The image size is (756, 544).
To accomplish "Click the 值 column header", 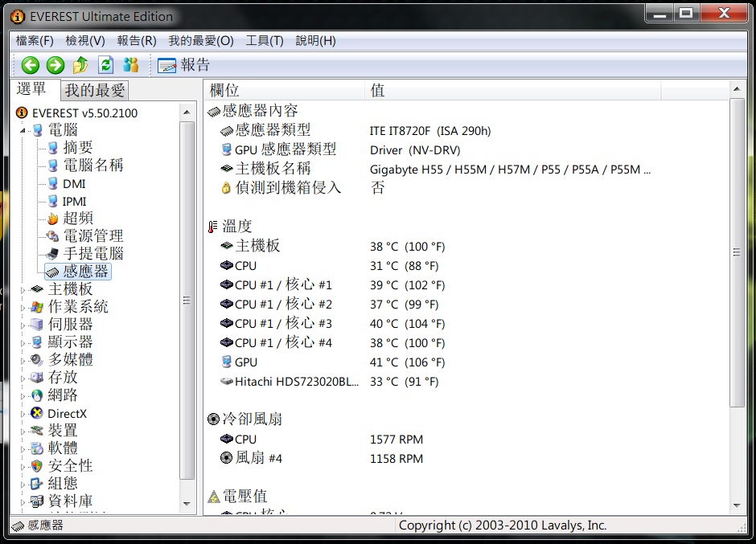I will [x=513, y=90].
